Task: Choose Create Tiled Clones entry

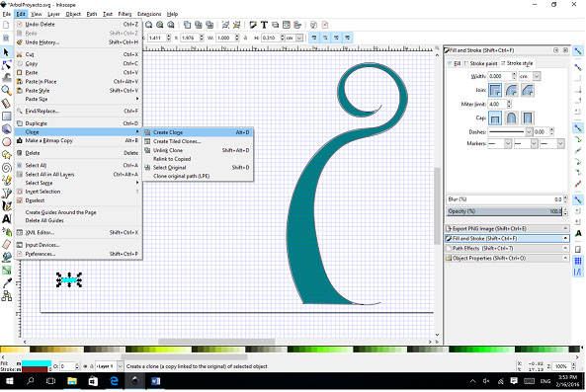Action: pyautogui.click(x=198, y=141)
